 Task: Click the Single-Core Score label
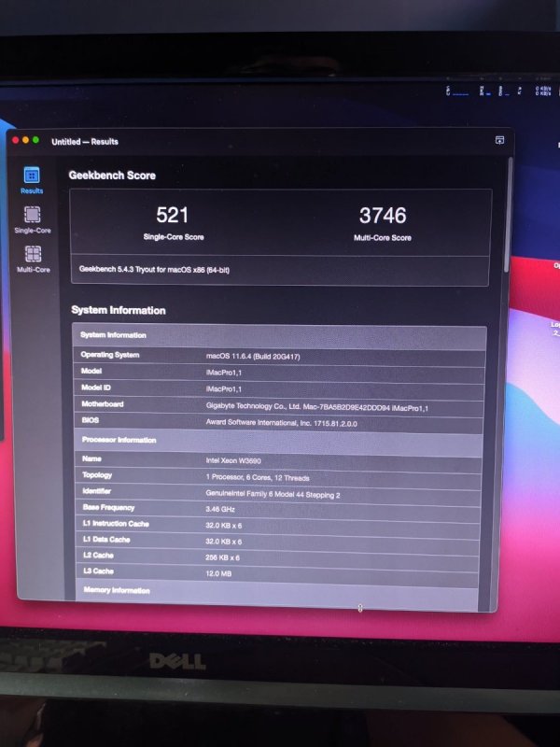(174, 237)
